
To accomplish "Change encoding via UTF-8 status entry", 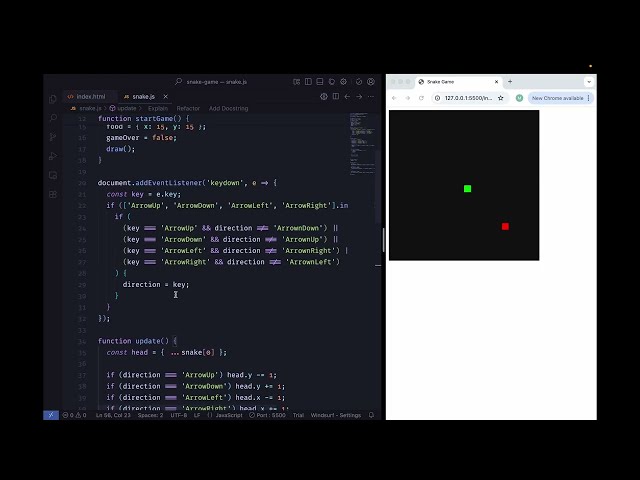I will (x=178, y=415).
